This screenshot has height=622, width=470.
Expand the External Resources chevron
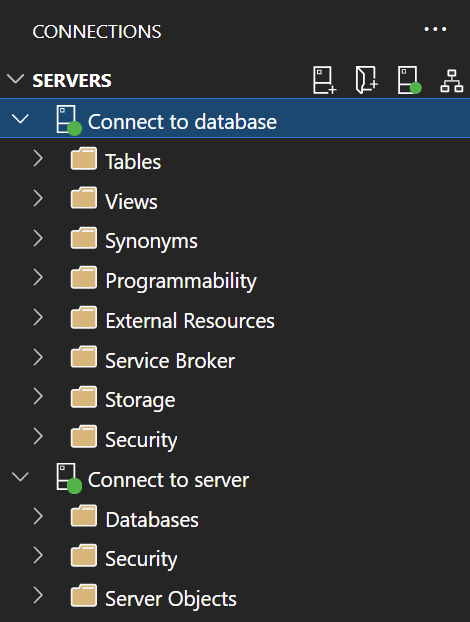point(38,317)
